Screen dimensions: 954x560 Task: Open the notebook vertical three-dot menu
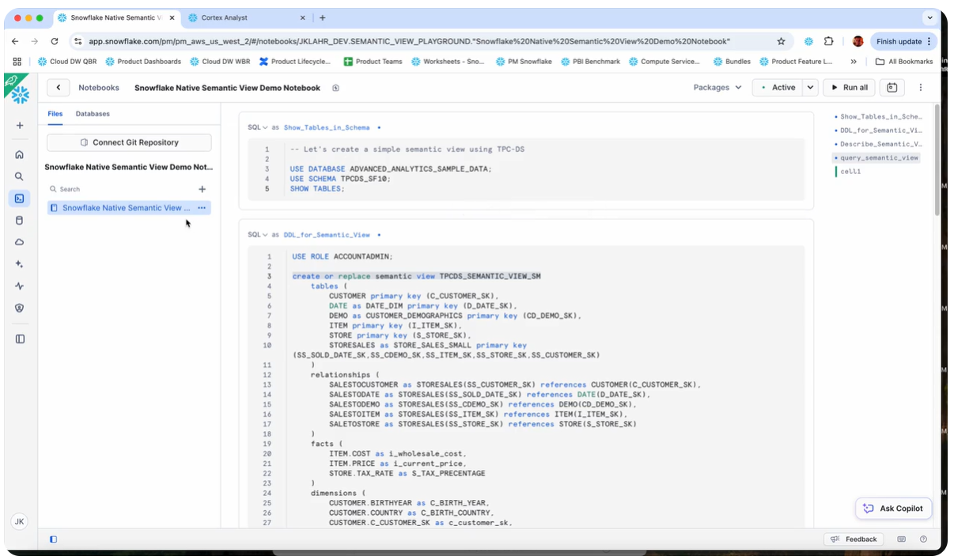pos(921,88)
